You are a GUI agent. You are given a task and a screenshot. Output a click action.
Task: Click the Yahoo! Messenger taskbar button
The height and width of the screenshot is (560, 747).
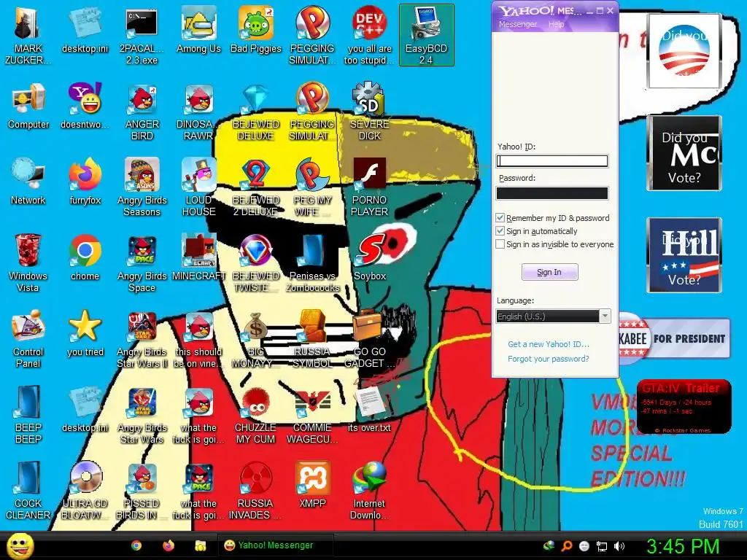coord(275,545)
